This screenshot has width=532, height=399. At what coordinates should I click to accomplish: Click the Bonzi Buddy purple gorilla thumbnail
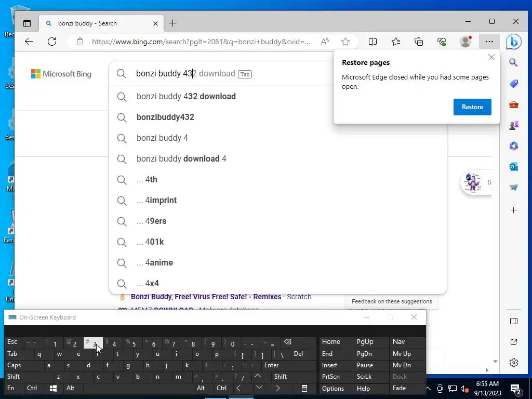[x=473, y=182]
